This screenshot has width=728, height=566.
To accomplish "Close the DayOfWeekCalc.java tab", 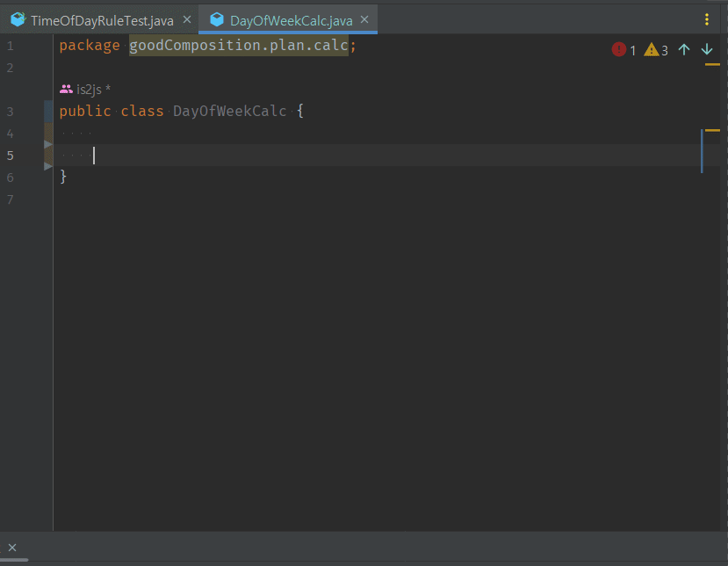I will pos(364,19).
